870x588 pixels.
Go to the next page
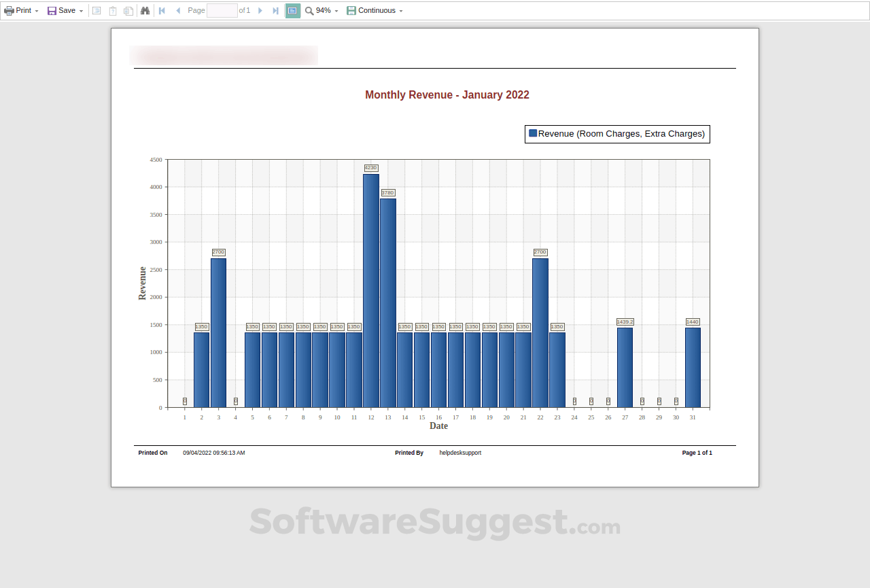[x=260, y=11]
